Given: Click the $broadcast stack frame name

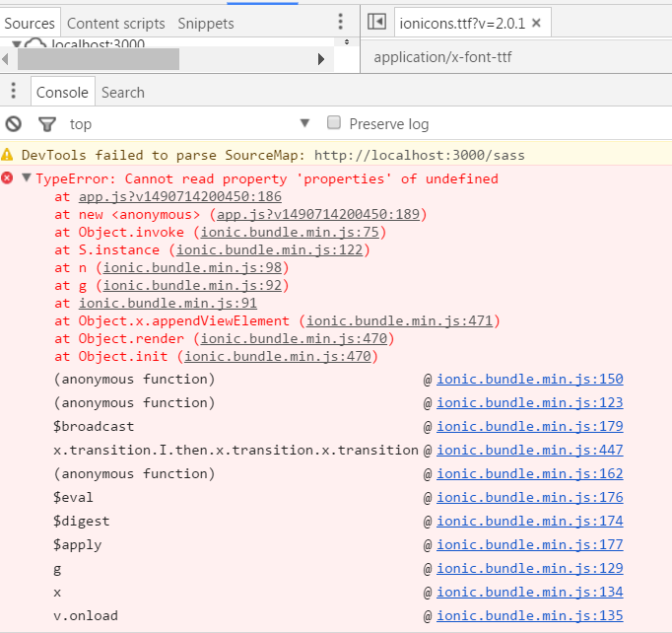Looking at the screenshot, I should (94, 426).
